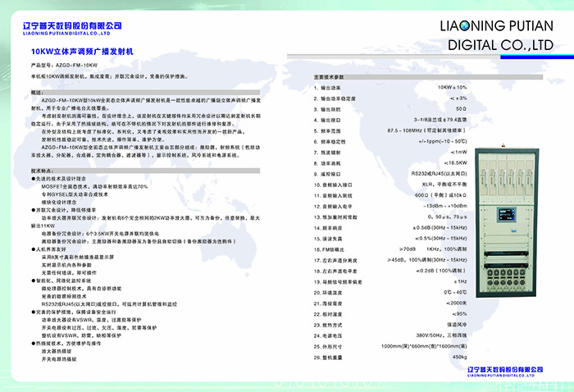The image size is (574, 392).
Task: Click the line "功率放大器设有VSWR" protection text
Action: (91, 320)
